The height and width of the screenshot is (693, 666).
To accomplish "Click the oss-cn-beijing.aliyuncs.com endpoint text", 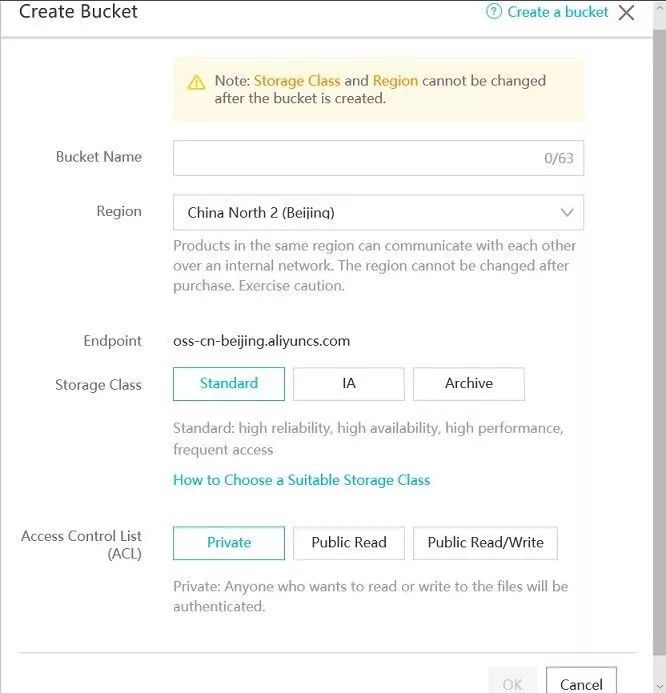I will click(262, 341).
